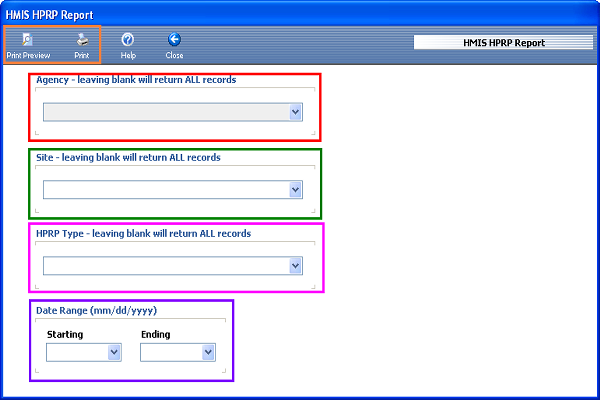This screenshot has width=600, height=400.
Task: Click the HPRP Type group heading text
Action: 143,233
